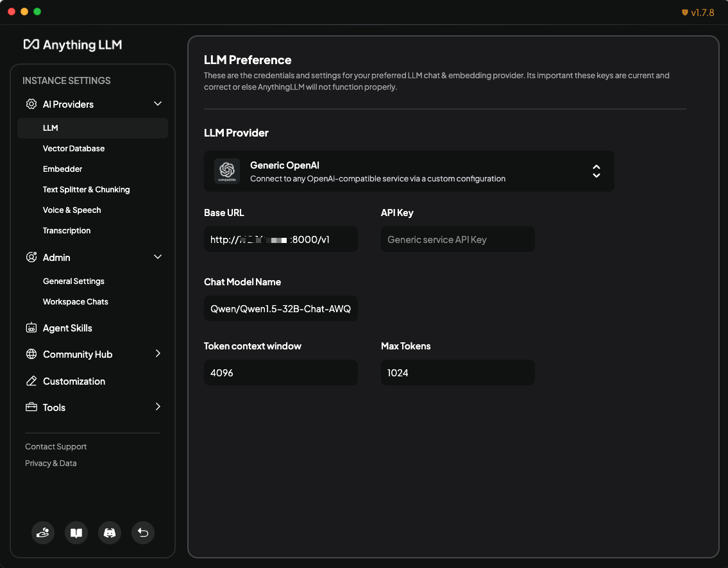Click the documentation book icon
The width and height of the screenshot is (728, 568).
click(x=76, y=533)
